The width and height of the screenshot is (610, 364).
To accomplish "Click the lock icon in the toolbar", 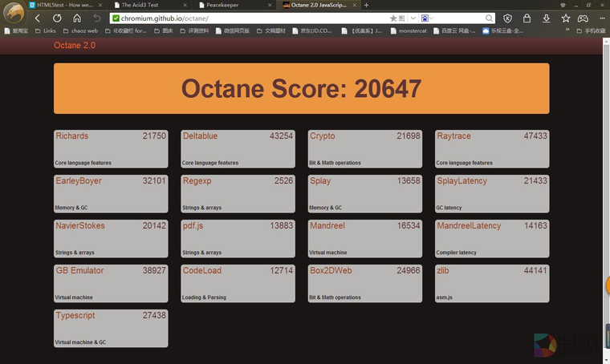I will pyautogui.click(x=527, y=18).
